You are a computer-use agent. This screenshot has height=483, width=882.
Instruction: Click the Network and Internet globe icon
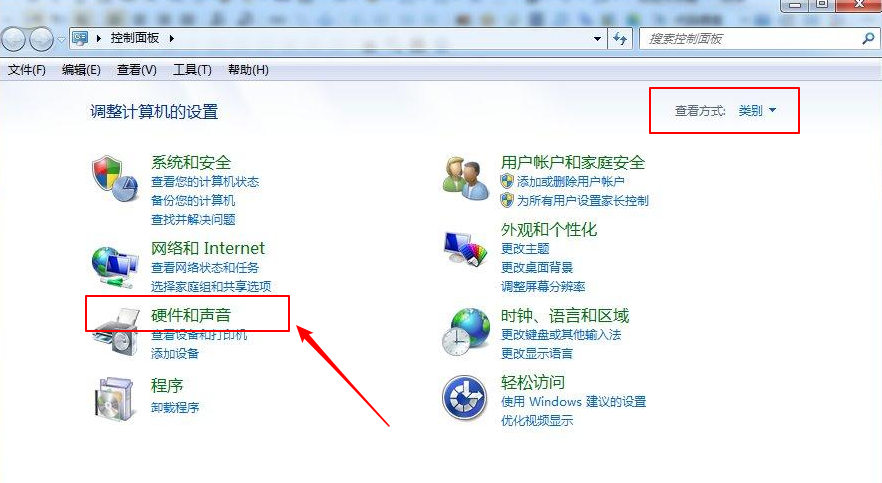click(x=115, y=266)
